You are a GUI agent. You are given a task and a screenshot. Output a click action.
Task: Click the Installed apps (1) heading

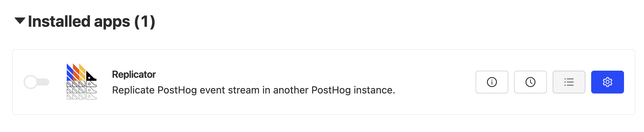pyautogui.click(x=91, y=21)
